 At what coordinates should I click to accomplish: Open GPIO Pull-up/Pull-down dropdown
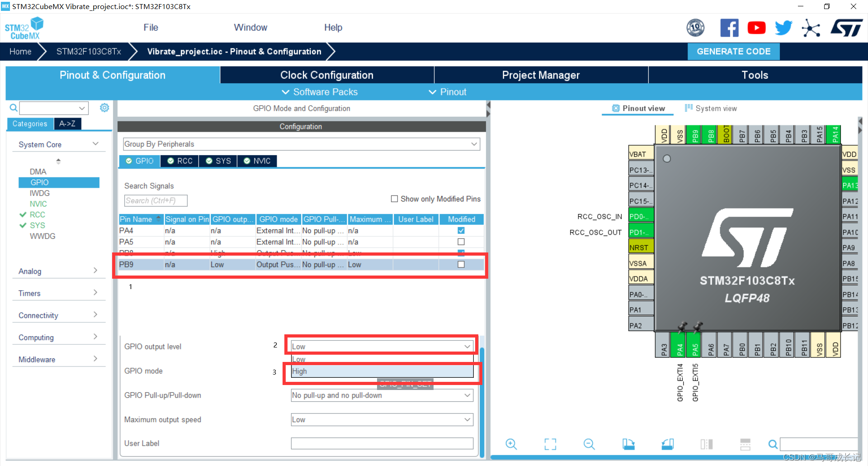pyautogui.click(x=382, y=395)
